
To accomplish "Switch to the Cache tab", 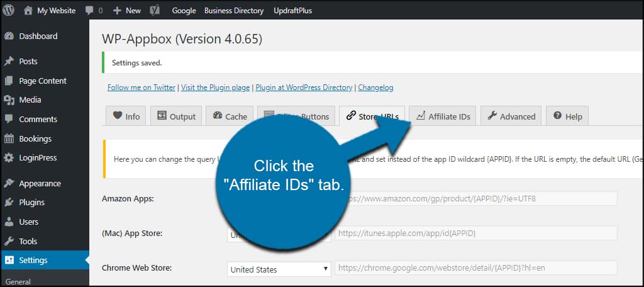I will click(229, 116).
